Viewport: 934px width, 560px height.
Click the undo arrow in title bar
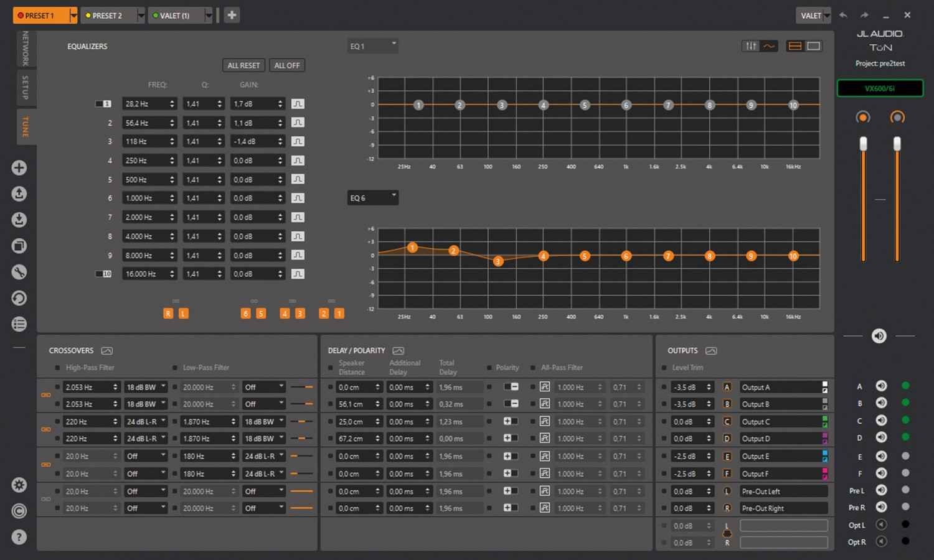[843, 15]
